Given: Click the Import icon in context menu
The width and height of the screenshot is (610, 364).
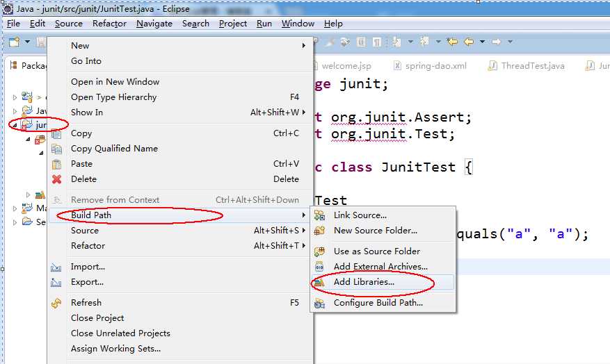Looking at the screenshot, I should (56, 267).
